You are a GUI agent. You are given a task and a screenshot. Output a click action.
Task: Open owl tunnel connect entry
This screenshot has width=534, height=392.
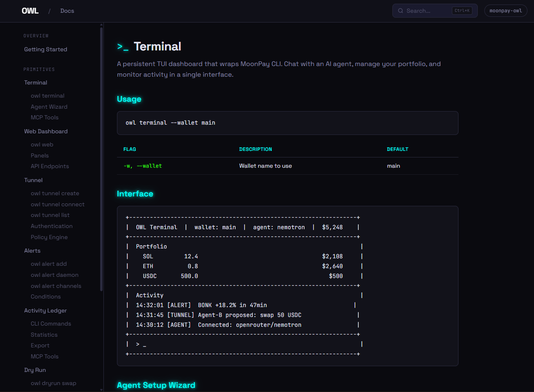click(57, 204)
